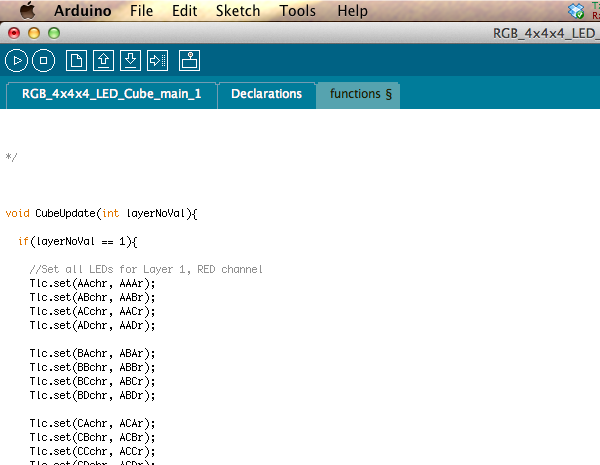Click the line 'if(layerNoVal == 1){'
This screenshot has height=465, width=600.
coord(78,241)
